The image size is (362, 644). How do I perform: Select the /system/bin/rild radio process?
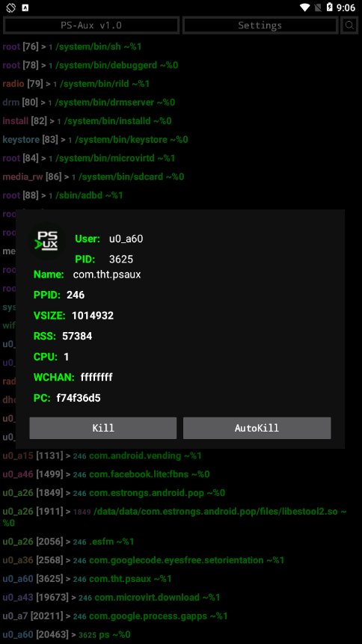click(76, 84)
